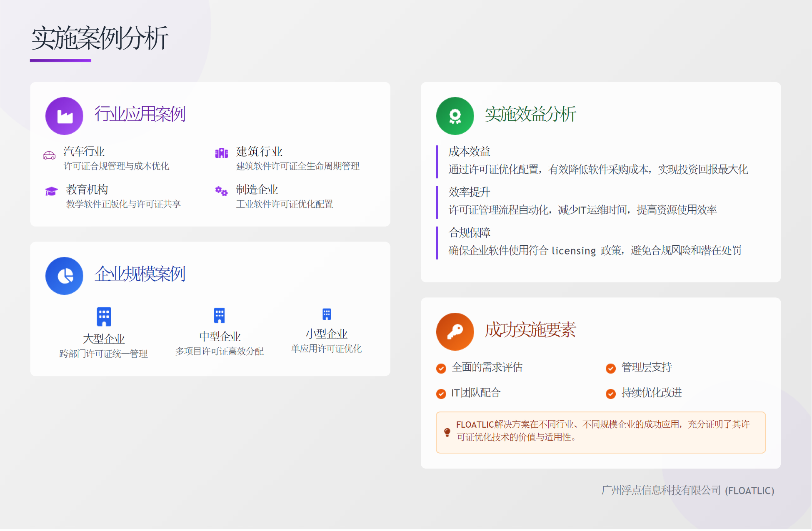
Task: Click the blue pie chart icon
Action: tap(64, 276)
